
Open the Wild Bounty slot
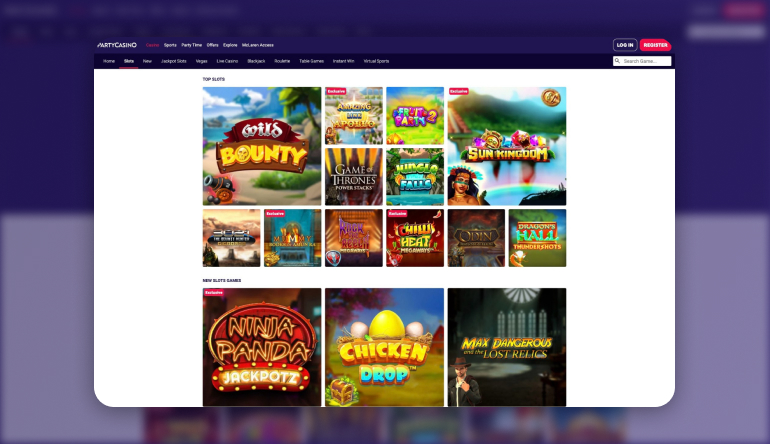(262, 146)
